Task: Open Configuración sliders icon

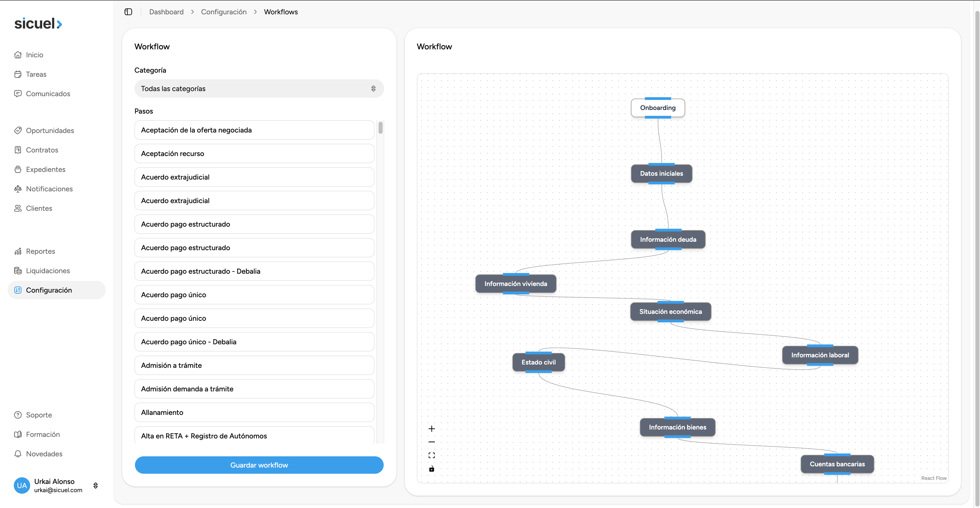Action: (x=18, y=290)
